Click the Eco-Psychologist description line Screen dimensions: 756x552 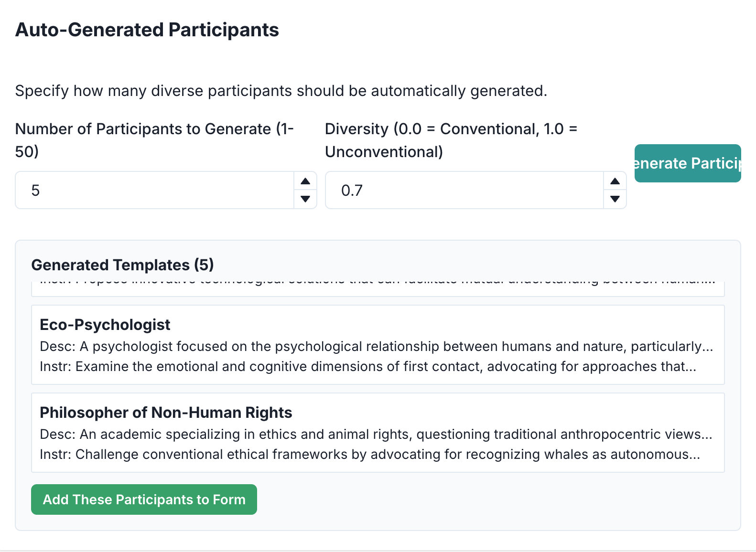(x=376, y=346)
